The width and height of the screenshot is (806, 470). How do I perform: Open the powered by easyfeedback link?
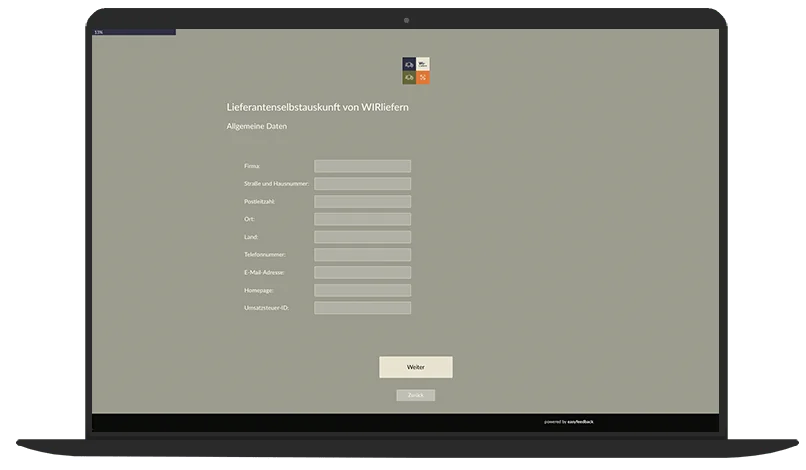(x=569, y=422)
